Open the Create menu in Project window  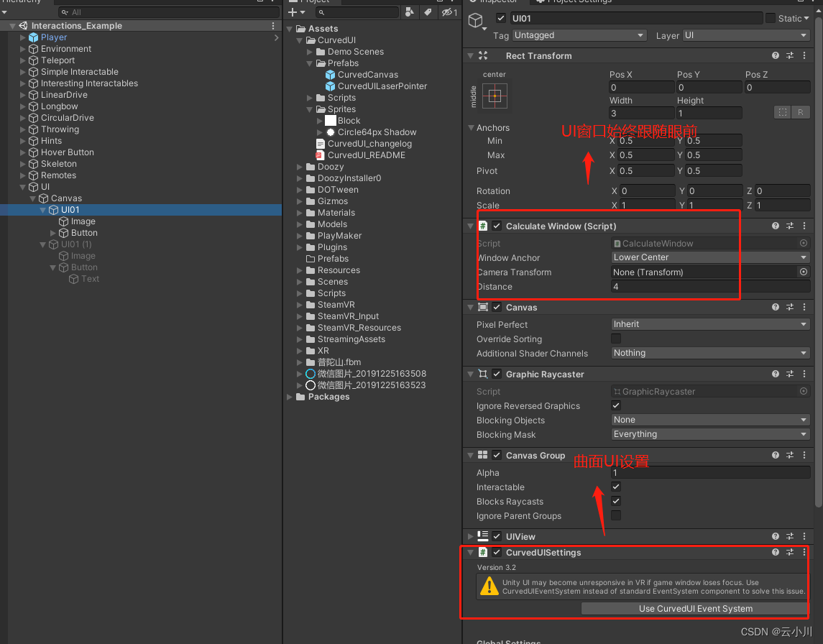[x=292, y=11]
